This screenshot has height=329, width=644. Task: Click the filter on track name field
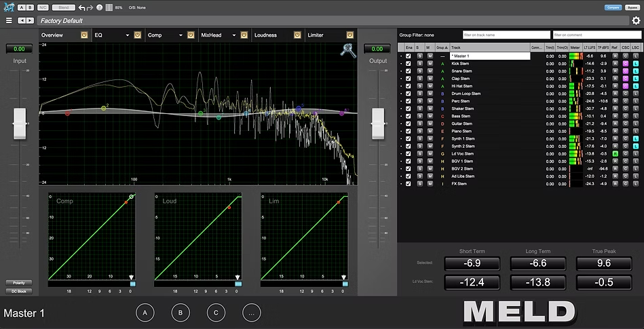506,34
